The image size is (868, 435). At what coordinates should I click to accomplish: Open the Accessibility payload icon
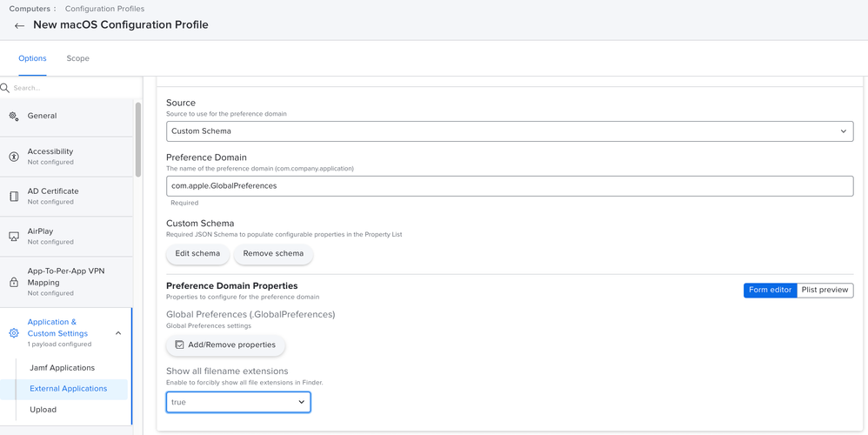click(x=14, y=157)
